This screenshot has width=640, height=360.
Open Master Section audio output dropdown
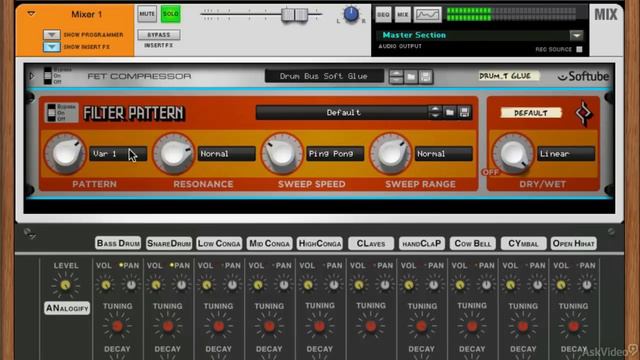(576, 36)
